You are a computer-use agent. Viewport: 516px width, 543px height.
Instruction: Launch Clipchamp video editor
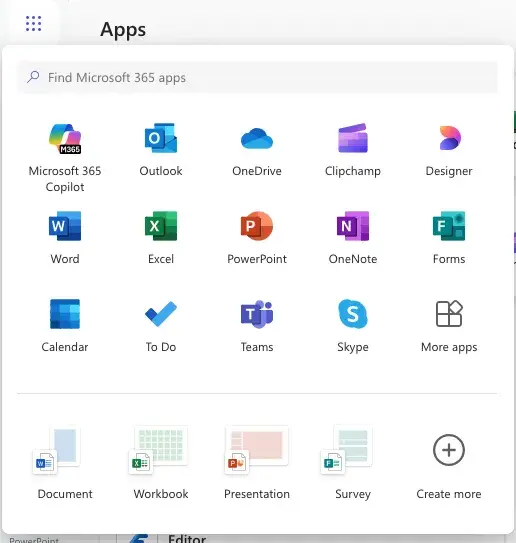(353, 150)
